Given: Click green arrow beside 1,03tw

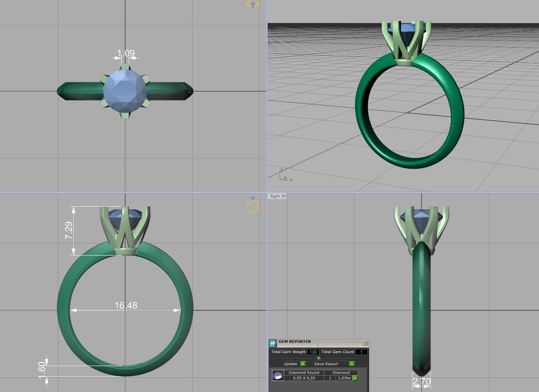Looking at the screenshot, I should click(x=355, y=378).
